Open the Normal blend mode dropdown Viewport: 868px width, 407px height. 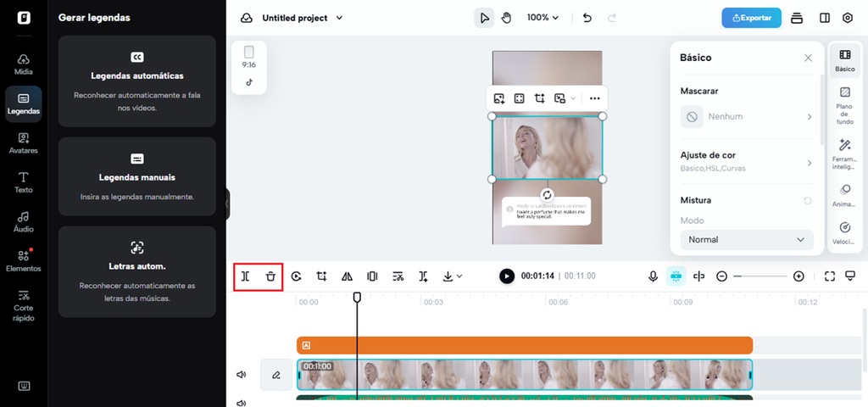click(746, 240)
